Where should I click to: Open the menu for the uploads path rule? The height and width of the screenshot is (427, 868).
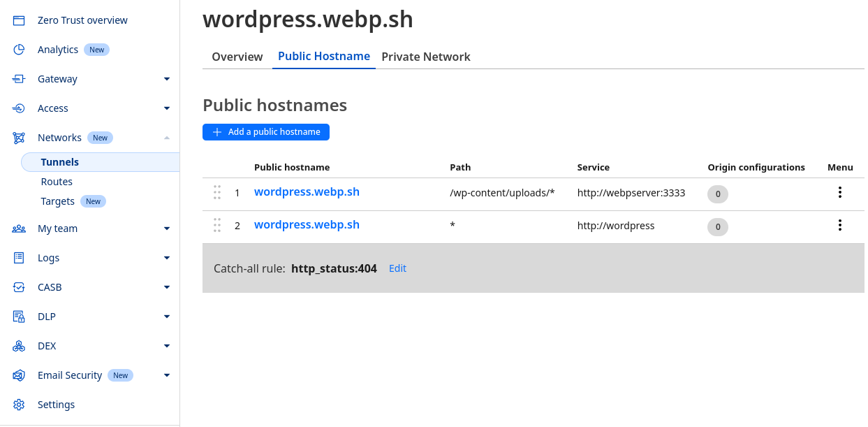point(839,191)
